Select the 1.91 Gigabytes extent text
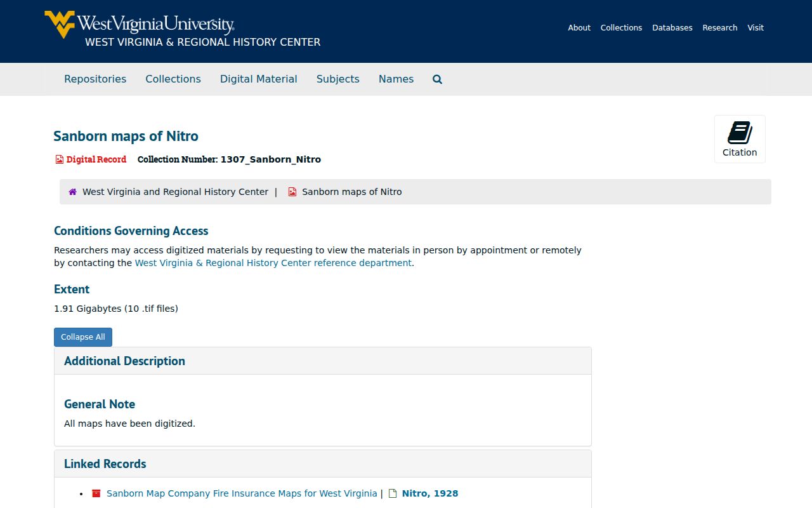Screen dimensions: 812x508 116,309
